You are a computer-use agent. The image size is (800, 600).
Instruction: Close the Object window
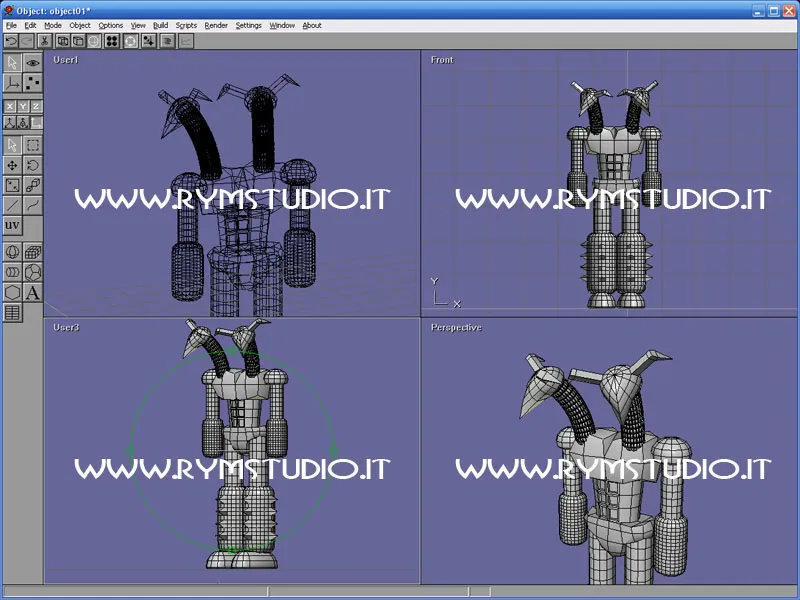pos(789,10)
